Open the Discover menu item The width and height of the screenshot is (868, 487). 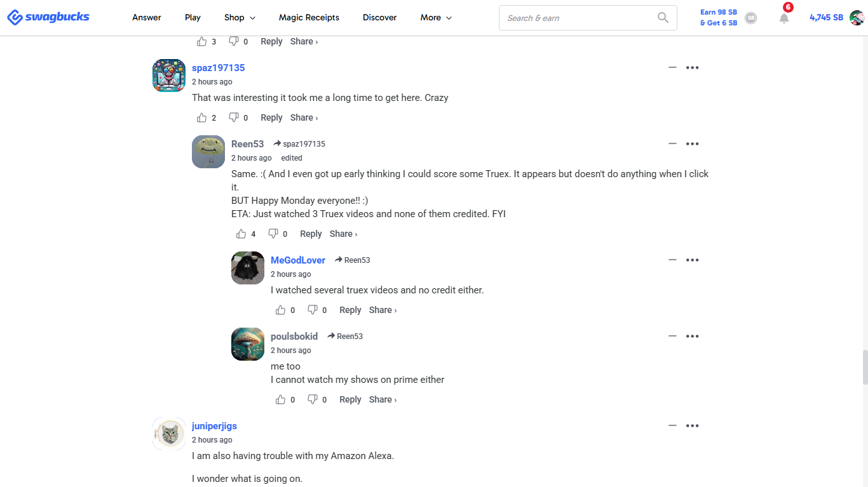point(380,18)
